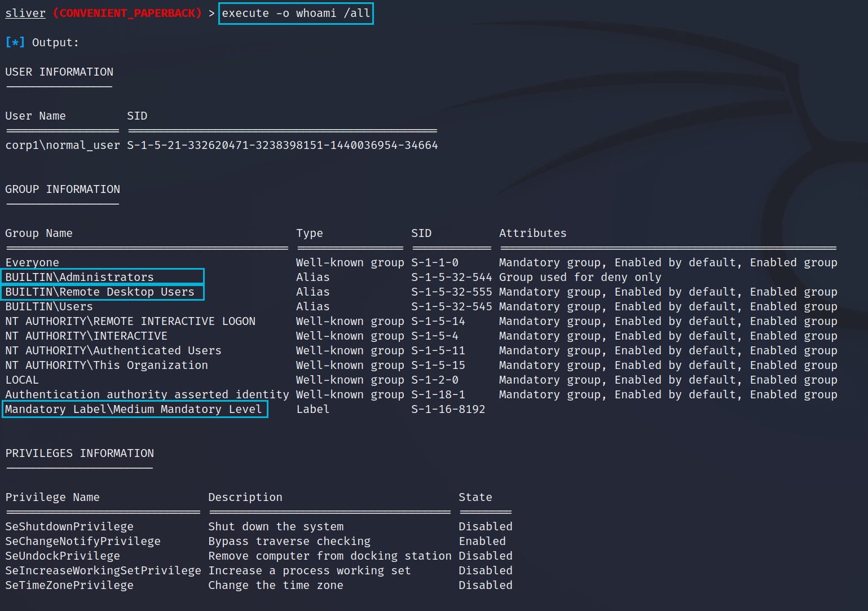Click the Attributes column header

click(x=532, y=233)
